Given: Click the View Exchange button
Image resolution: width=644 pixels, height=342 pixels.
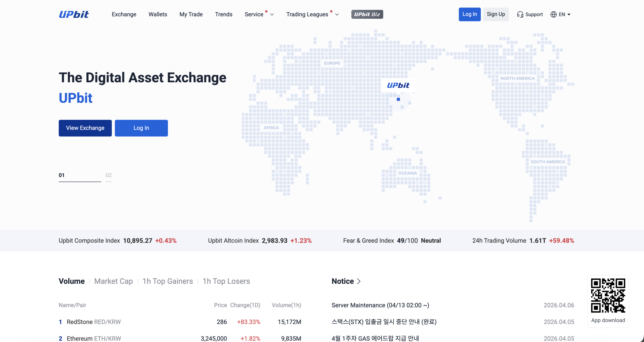Looking at the screenshot, I should pos(85,128).
